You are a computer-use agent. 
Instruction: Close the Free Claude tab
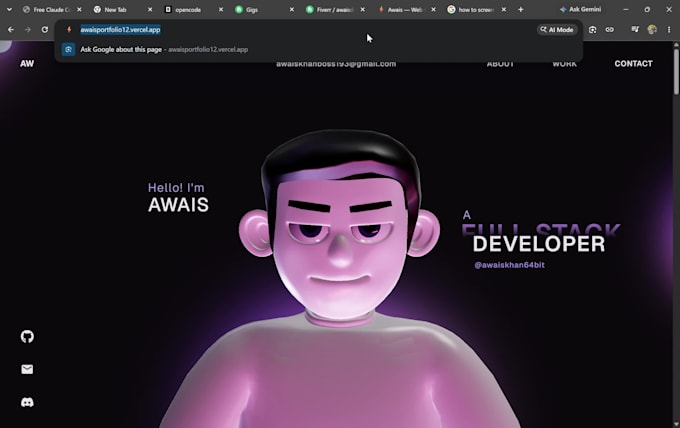(x=79, y=9)
